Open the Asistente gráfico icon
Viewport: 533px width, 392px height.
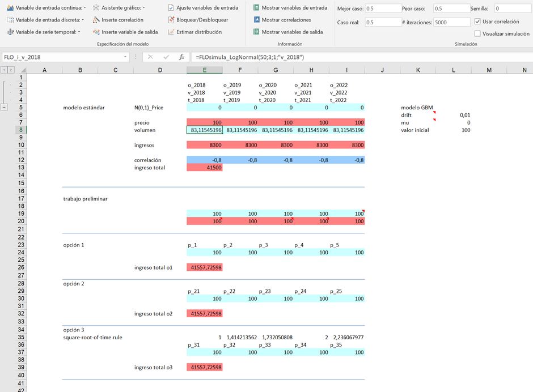tap(96, 7)
